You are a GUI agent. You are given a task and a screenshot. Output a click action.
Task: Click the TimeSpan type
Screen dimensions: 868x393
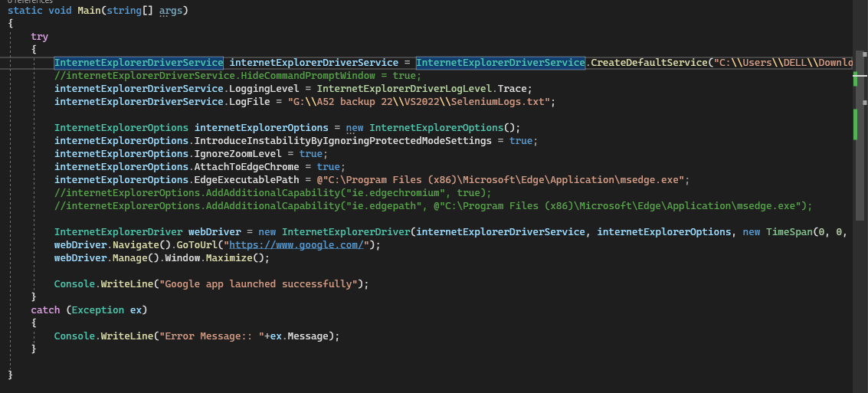pos(789,232)
